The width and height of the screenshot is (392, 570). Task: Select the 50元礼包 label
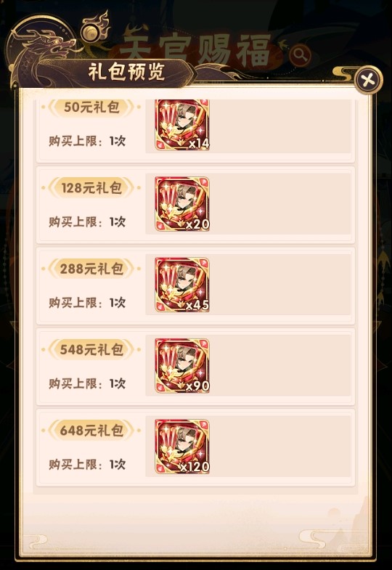[91, 107]
